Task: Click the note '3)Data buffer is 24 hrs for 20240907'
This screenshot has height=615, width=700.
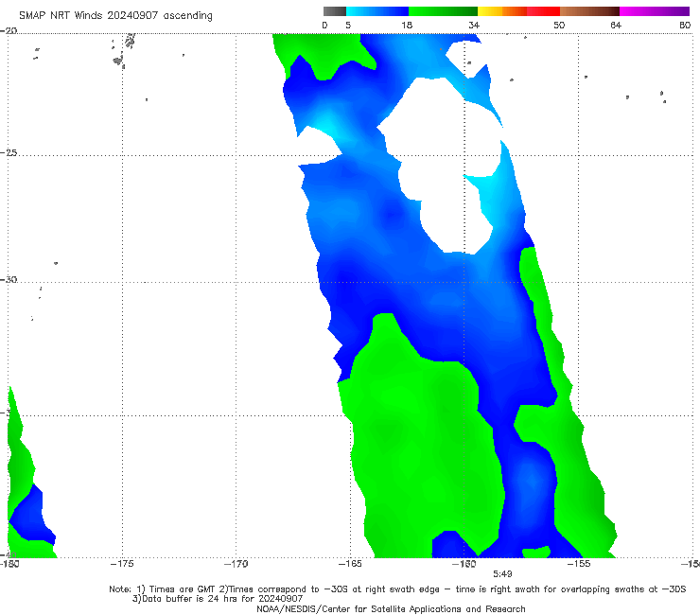Action: pyautogui.click(x=218, y=599)
